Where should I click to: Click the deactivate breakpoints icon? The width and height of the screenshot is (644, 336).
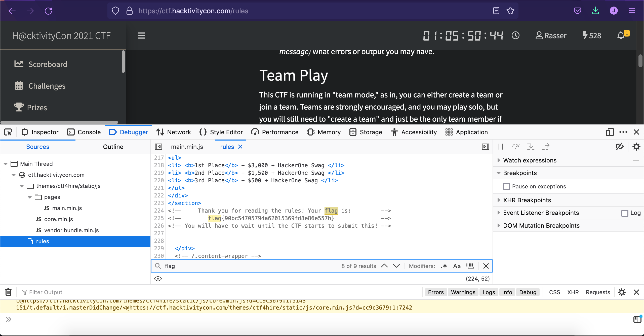(620, 147)
